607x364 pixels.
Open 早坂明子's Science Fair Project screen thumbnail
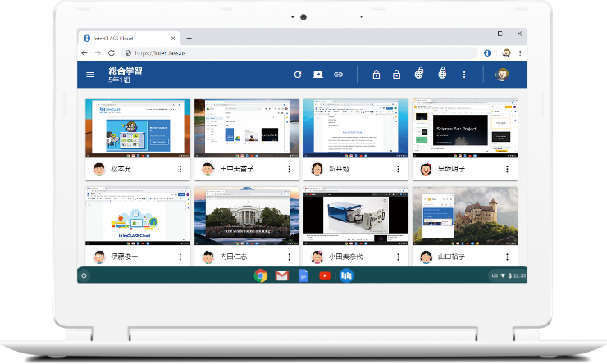(465, 127)
